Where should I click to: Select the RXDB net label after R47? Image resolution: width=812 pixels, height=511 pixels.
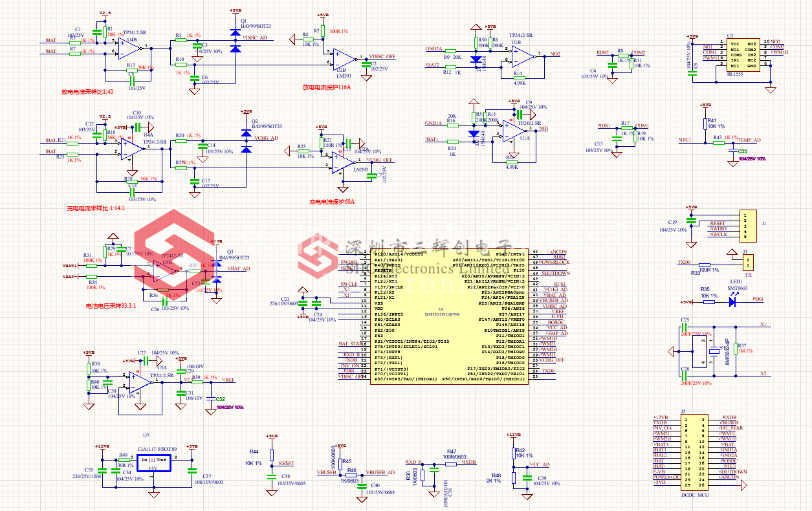(x=469, y=462)
